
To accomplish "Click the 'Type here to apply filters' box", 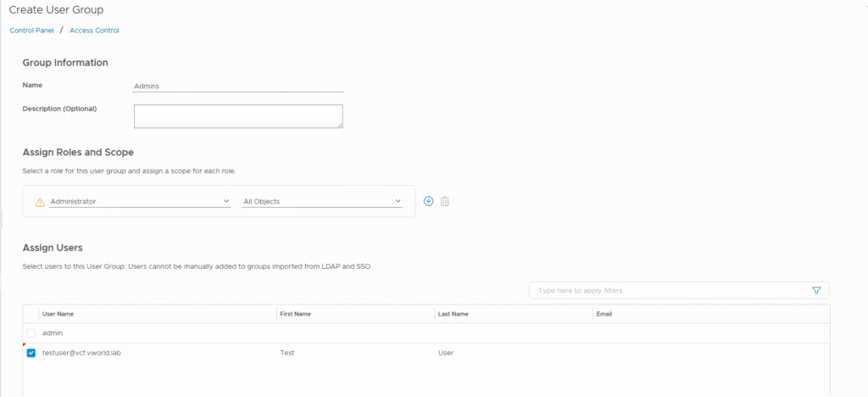I will pos(668,290).
